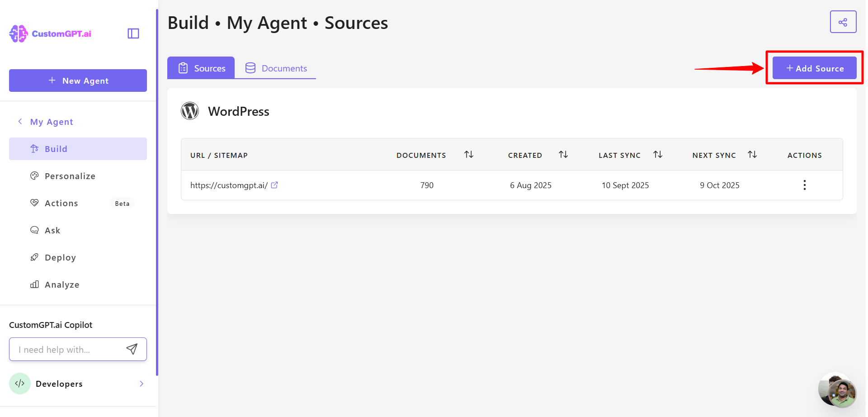Screen dimensions: 868x417
Task: Open the Actions Beta menu item
Action: click(78, 203)
